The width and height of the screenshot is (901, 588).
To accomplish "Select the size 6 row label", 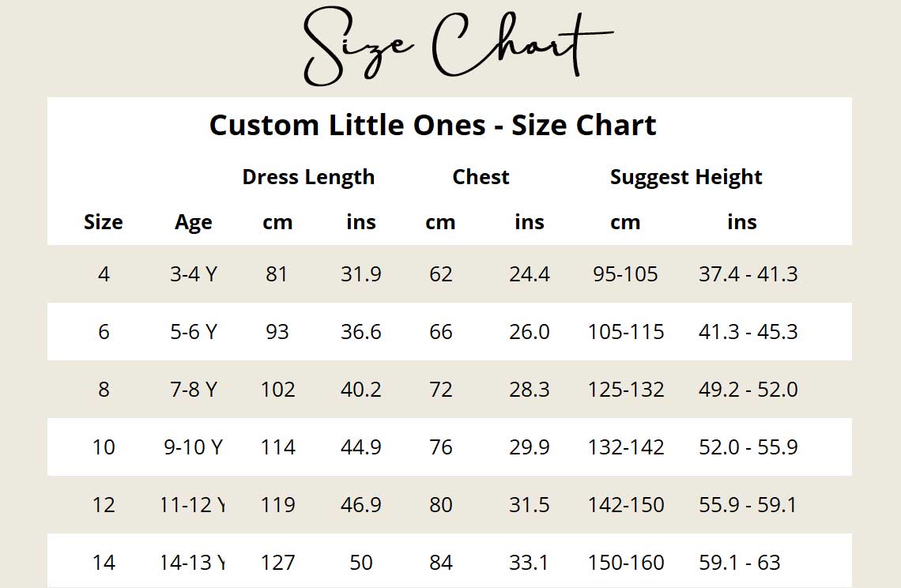I will point(104,332).
